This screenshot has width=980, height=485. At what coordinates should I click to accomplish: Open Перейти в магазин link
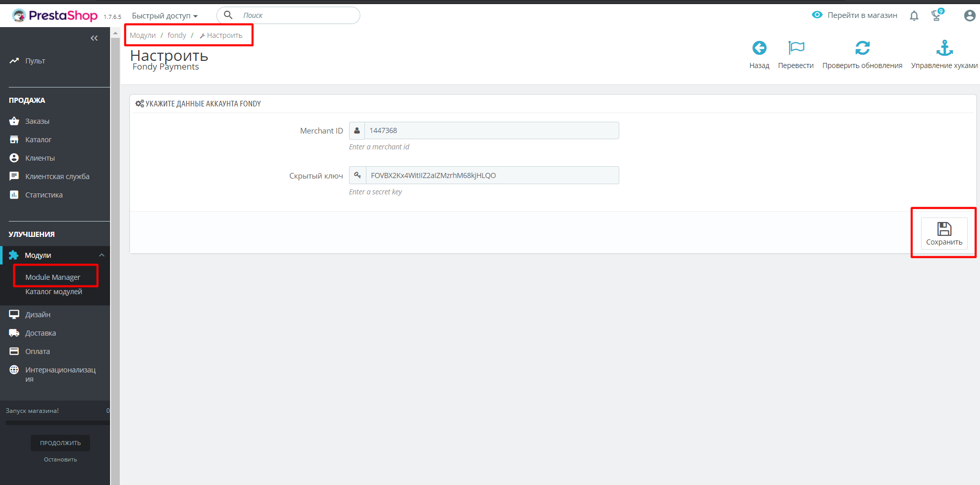(862, 15)
